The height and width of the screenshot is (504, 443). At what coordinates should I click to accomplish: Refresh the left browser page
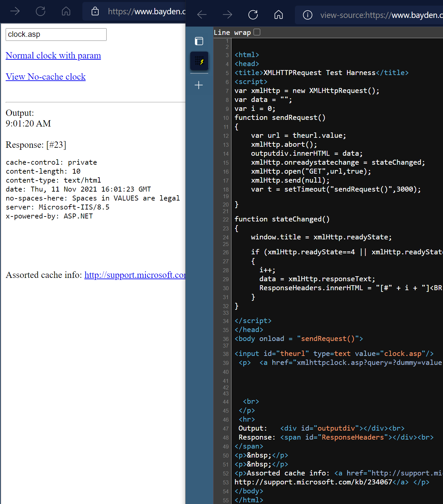click(41, 12)
